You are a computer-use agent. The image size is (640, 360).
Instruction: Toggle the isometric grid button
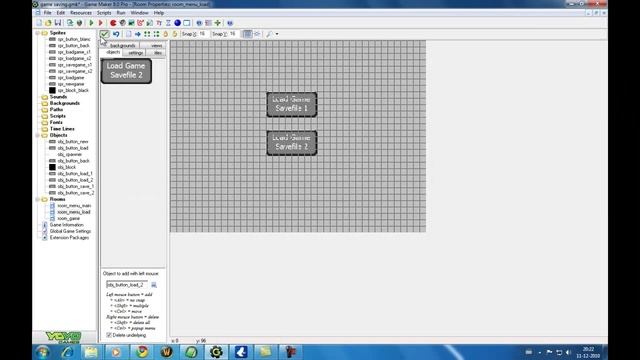pos(257,34)
